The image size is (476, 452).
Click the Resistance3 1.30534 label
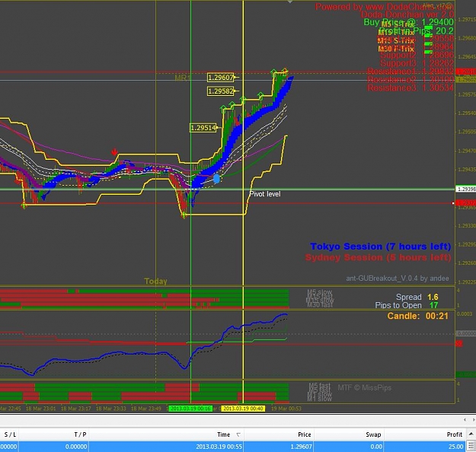click(411, 88)
